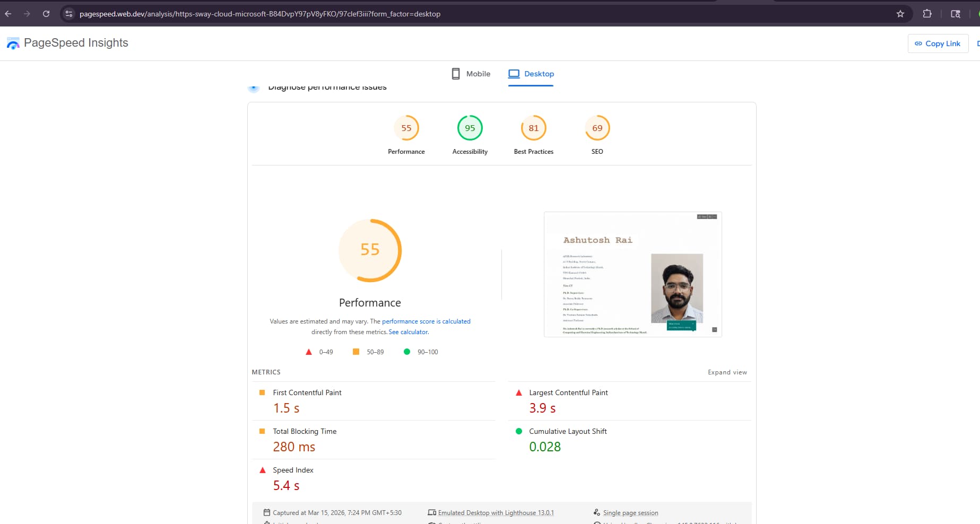Open the See calculator link
This screenshot has height=524, width=980.
click(407, 331)
